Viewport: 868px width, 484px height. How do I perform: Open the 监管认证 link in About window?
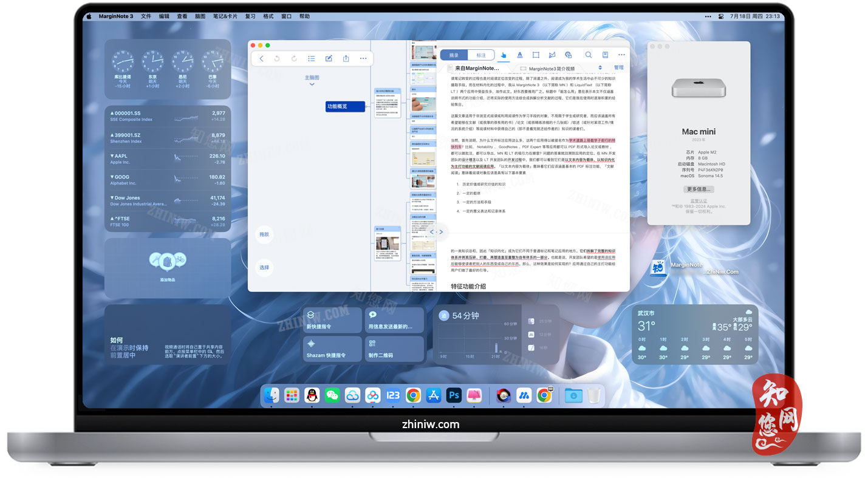click(699, 200)
